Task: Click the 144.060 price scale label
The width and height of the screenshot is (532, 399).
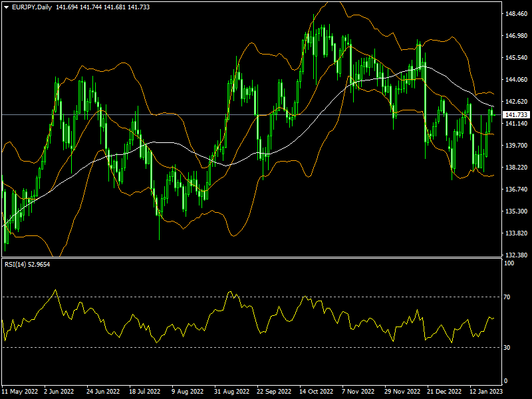Action: (517, 80)
